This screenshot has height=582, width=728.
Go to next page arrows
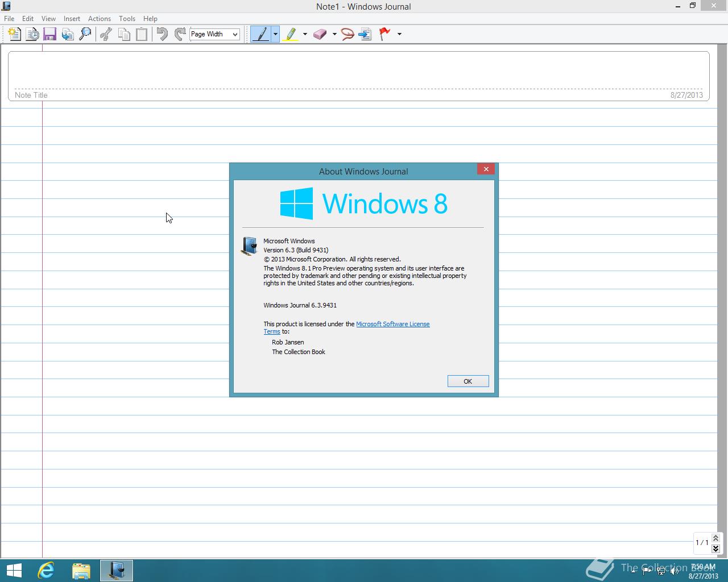click(715, 548)
